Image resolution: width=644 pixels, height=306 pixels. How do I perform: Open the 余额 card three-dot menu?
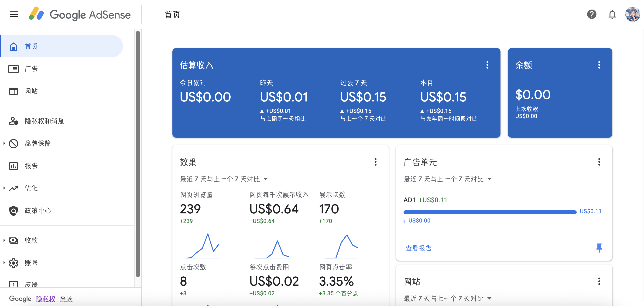pos(599,65)
